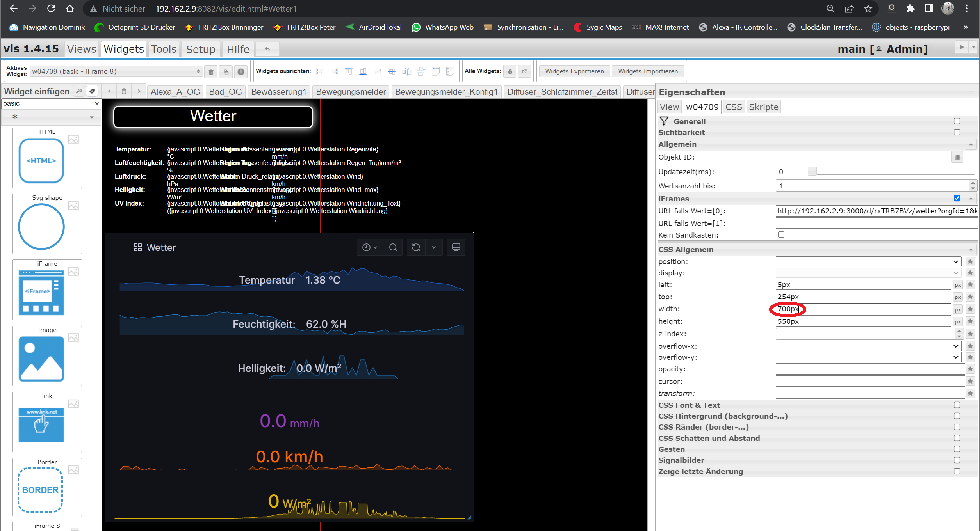This screenshot has height=531, width=980.
Task: Click the copy widget icon
Action: [x=226, y=72]
